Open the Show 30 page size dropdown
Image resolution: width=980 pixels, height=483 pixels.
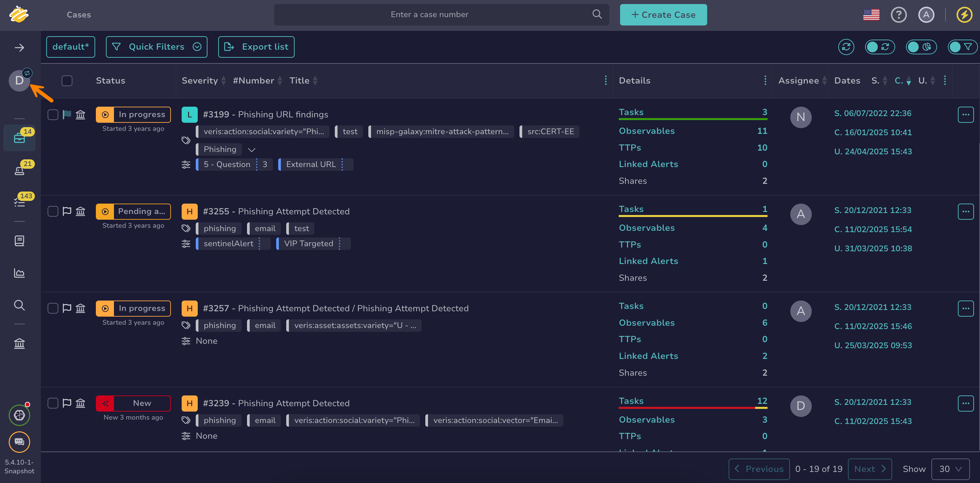click(x=950, y=469)
